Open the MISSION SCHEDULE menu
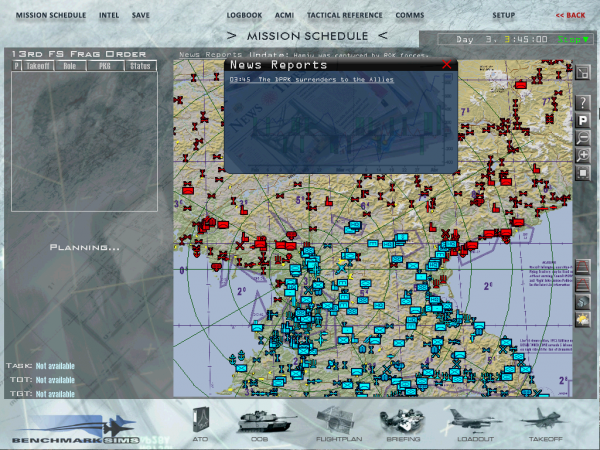The height and width of the screenshot is (450, 600). click(51, 15)
